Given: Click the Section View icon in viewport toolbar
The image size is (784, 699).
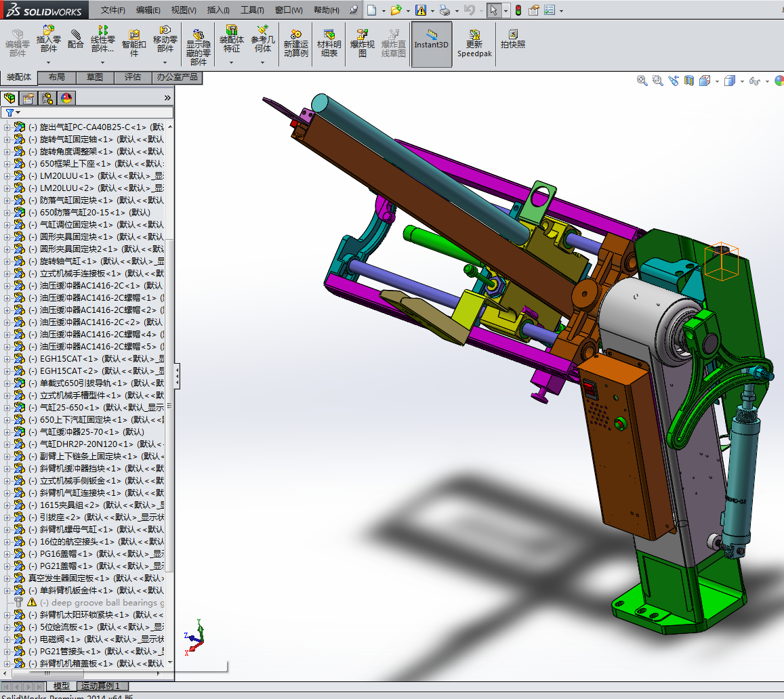Looking at the screenshot, I should tap(689, 81).
